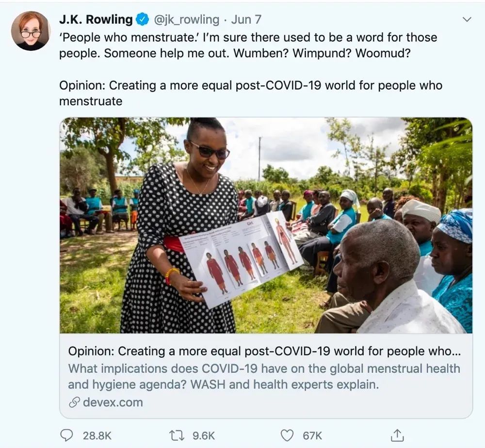The width and height of the screenshot is (485, 448).
Task: Open the Jun 7 tweet timestamp
Action: click(246, 19)
